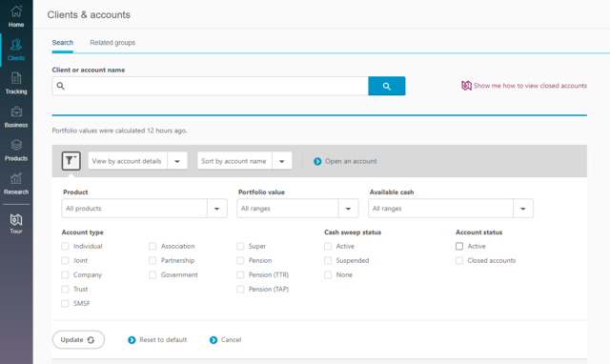Check Active under Account status
Screen dimensions: 610x364
coord(459,246)
